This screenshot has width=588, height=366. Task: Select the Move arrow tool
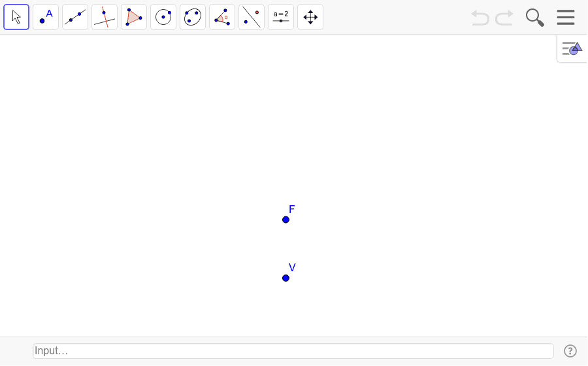coord(16,17)
